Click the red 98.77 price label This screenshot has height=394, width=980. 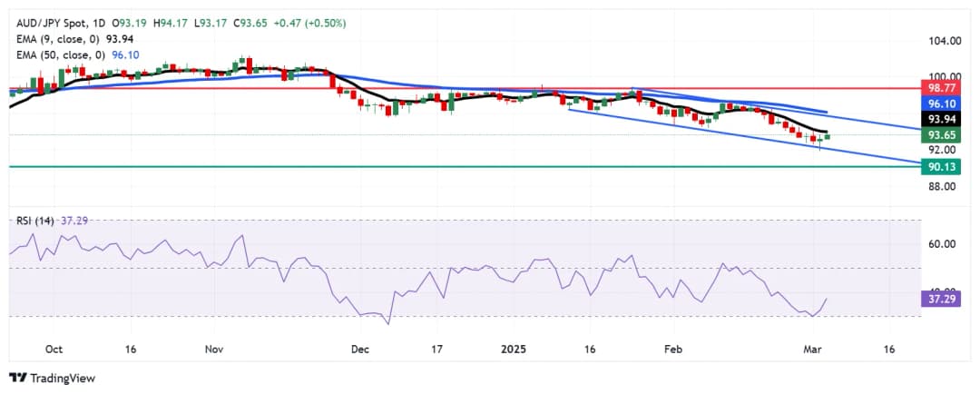point(942,89)
